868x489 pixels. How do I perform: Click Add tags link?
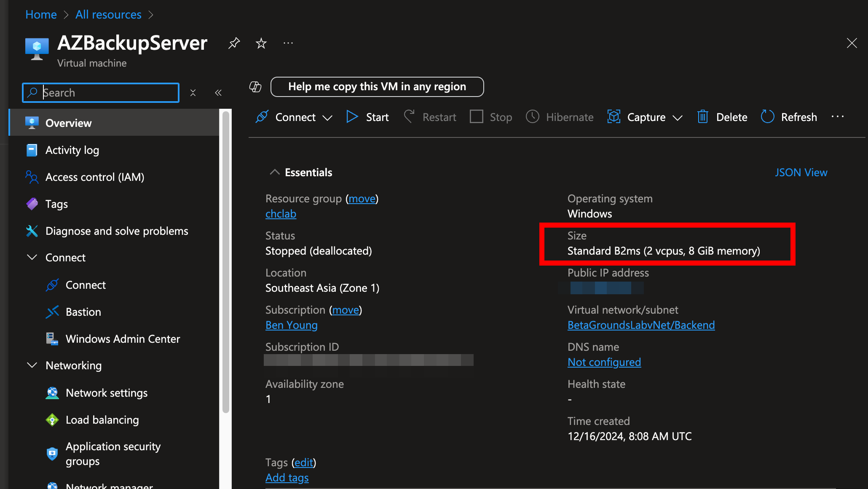point(287,478)
